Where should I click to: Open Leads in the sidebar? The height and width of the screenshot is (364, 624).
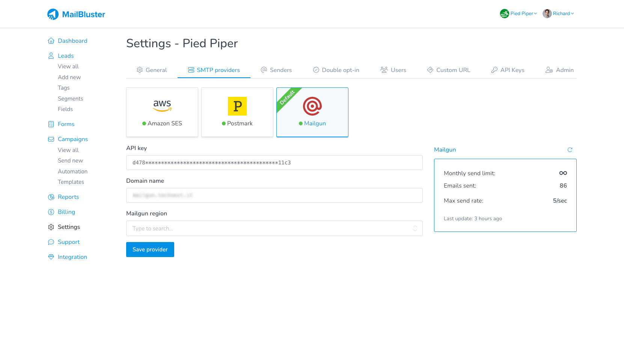click(x=66, y=56)
